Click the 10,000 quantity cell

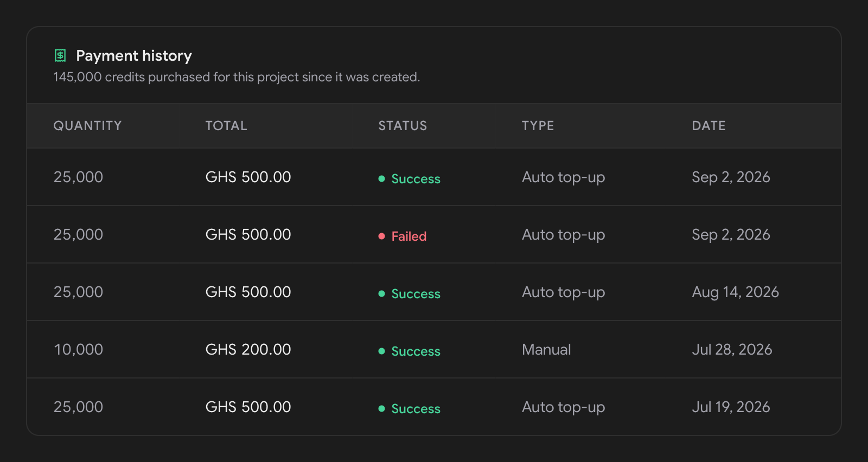coord(78,350)
